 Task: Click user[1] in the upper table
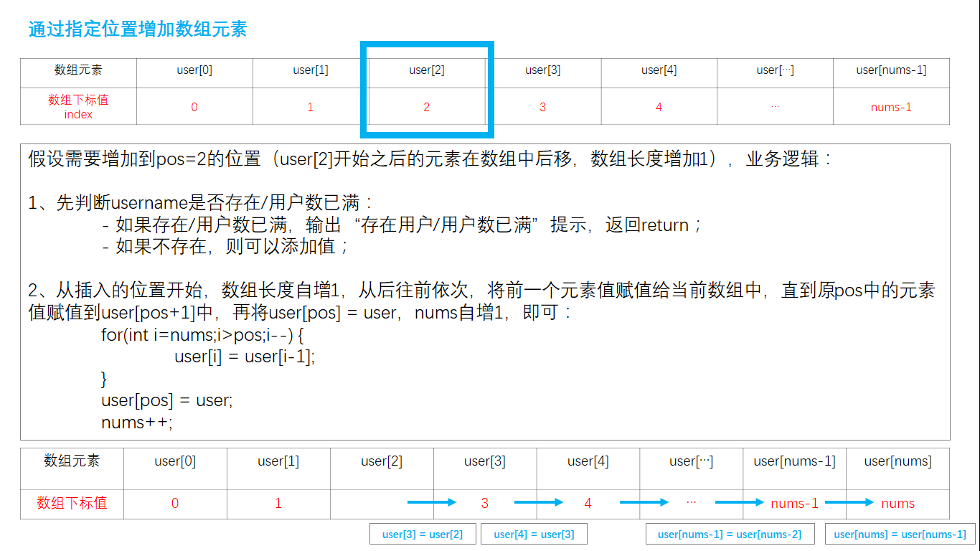click(x=311, y=70)
